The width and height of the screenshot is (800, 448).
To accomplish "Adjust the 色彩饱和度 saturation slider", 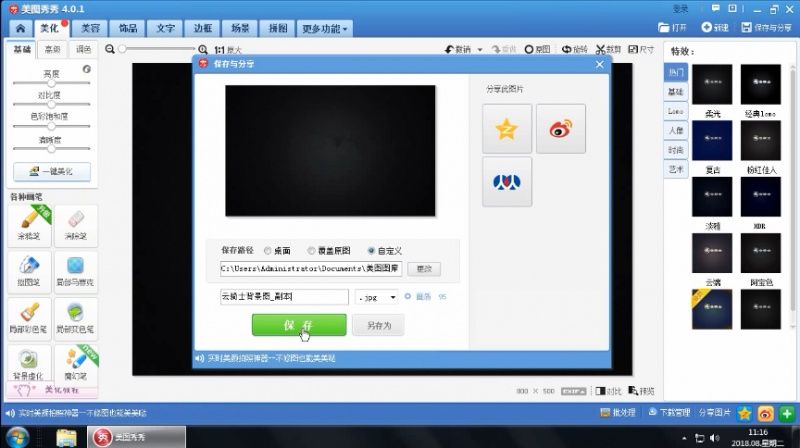I will point(51,126).
